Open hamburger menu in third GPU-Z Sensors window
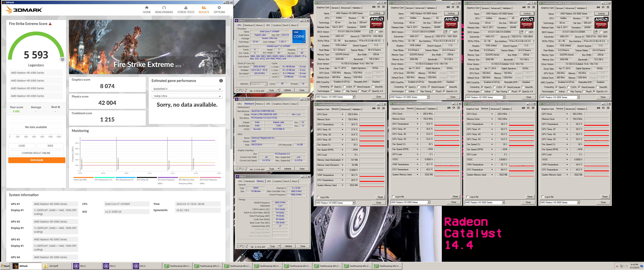644x270 pixels. [533, 108]
